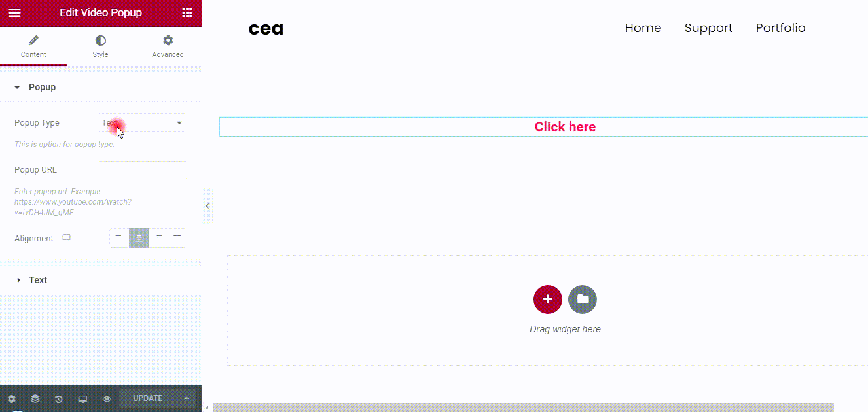
Task: Switch responsive mode via monitor icon
Action: (82, 398)
